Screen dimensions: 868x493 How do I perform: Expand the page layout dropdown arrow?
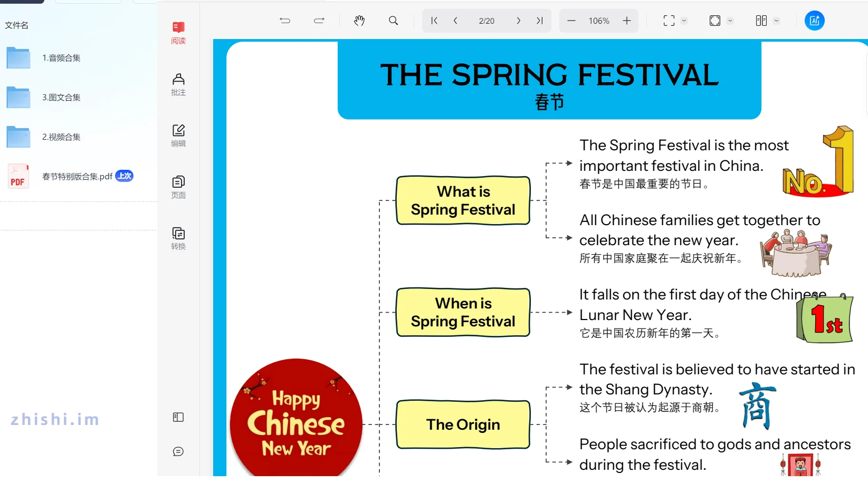click(x=776, y=21)
